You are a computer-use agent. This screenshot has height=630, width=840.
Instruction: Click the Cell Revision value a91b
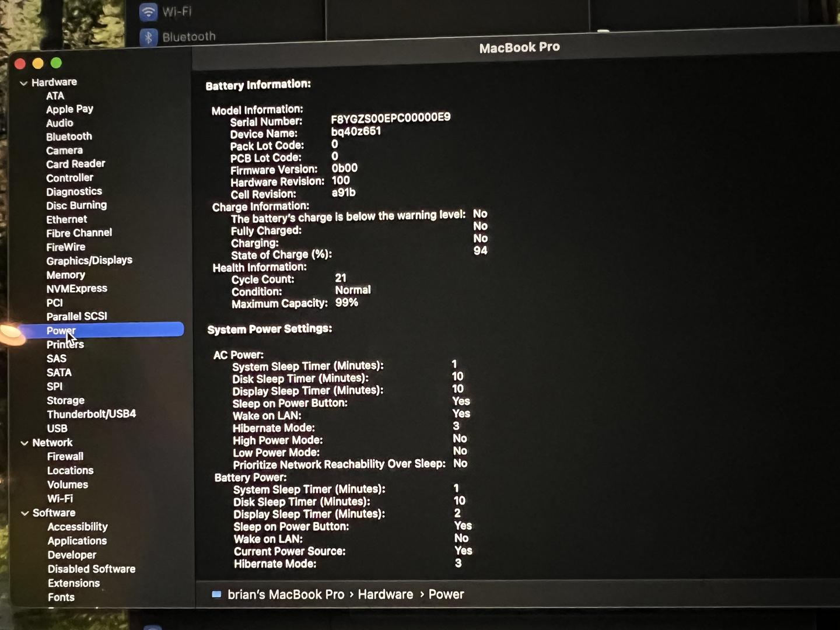[344, 192]
